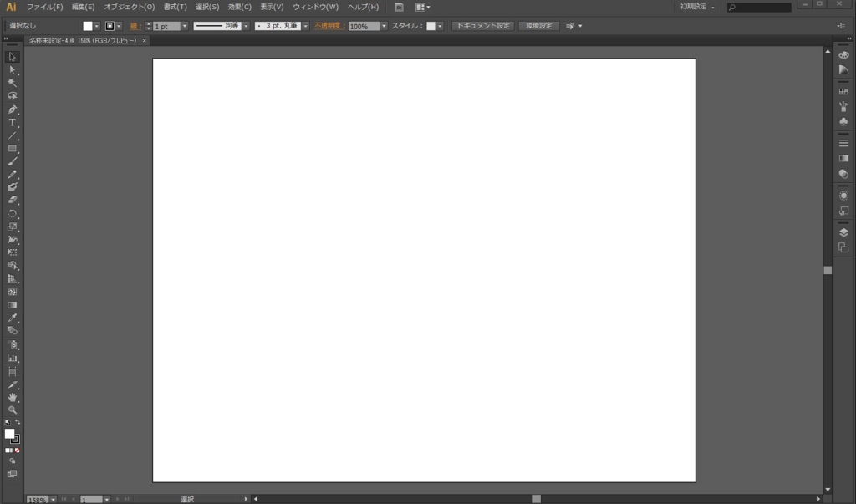The width and height of the screenshot is (856, 504).
Task: Open the Color panel palette icon
Action: coord(843,55)
